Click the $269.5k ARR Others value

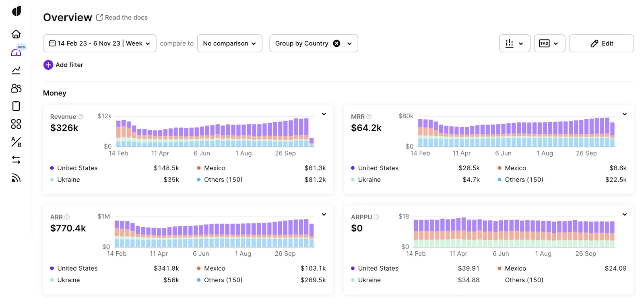(313, 280)
